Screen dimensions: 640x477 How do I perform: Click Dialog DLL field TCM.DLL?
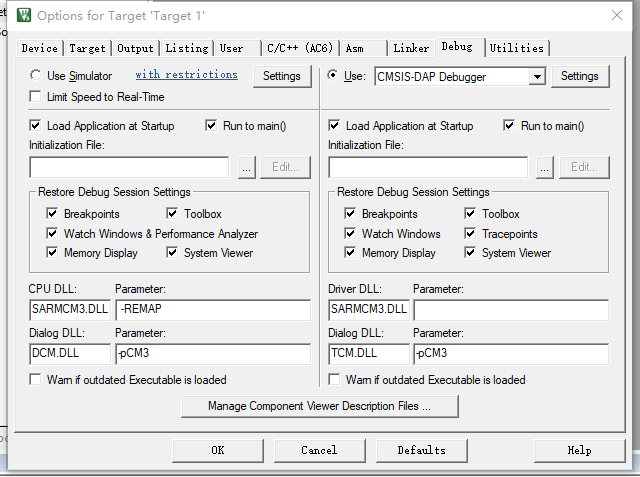(x=369, y=354)
